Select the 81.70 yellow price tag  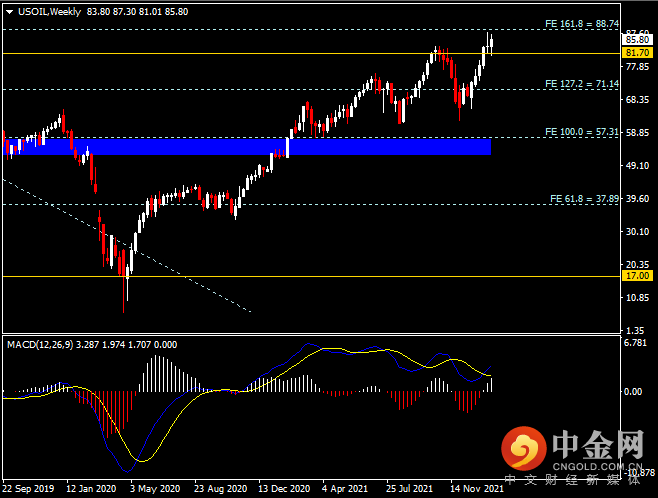click(x=637, y=53)
